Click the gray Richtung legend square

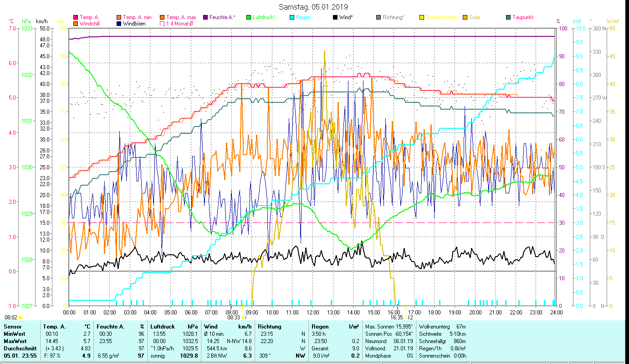pyautogui.click(x=378, y=18)
